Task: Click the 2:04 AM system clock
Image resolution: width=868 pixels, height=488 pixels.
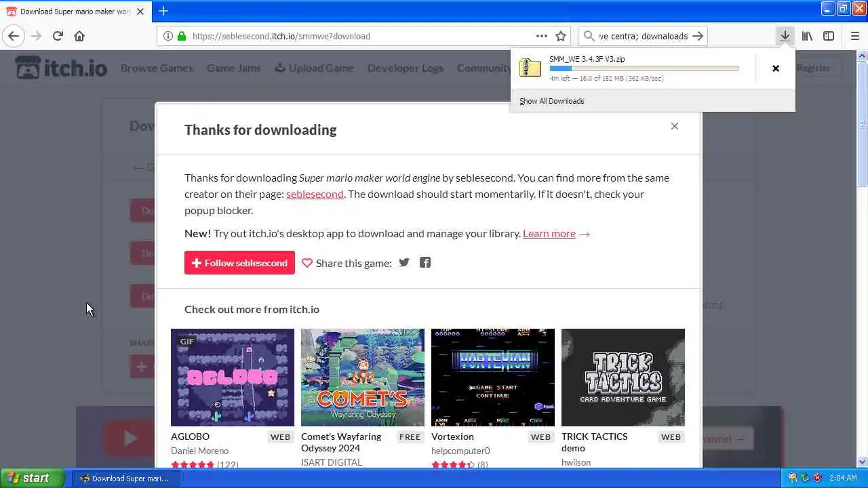Action: click(843, 478)
